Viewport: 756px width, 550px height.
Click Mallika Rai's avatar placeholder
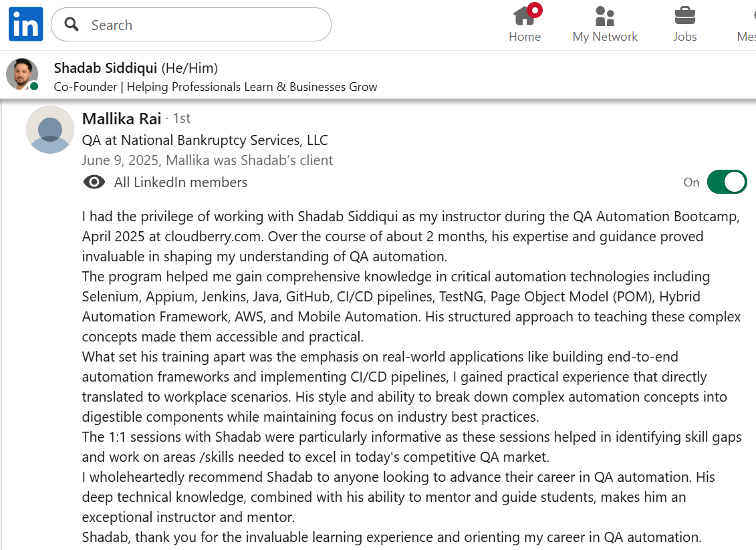[50, 130]
